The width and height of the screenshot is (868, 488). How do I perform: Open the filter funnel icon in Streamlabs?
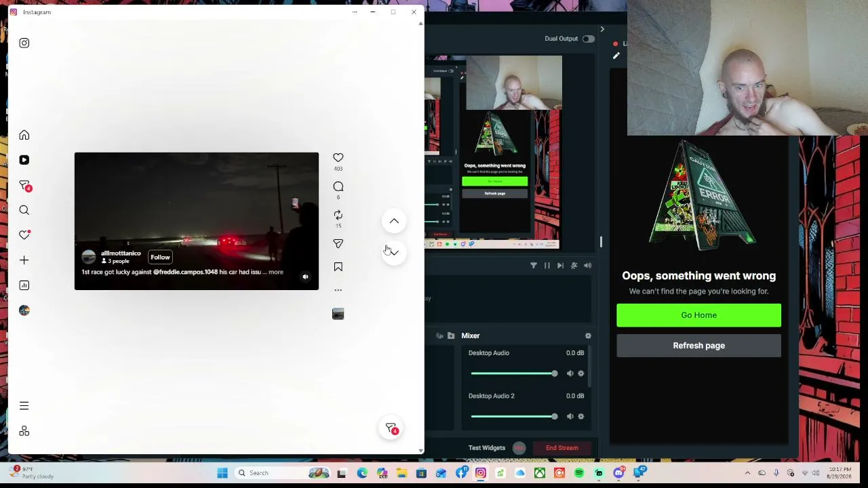point(534,266)
